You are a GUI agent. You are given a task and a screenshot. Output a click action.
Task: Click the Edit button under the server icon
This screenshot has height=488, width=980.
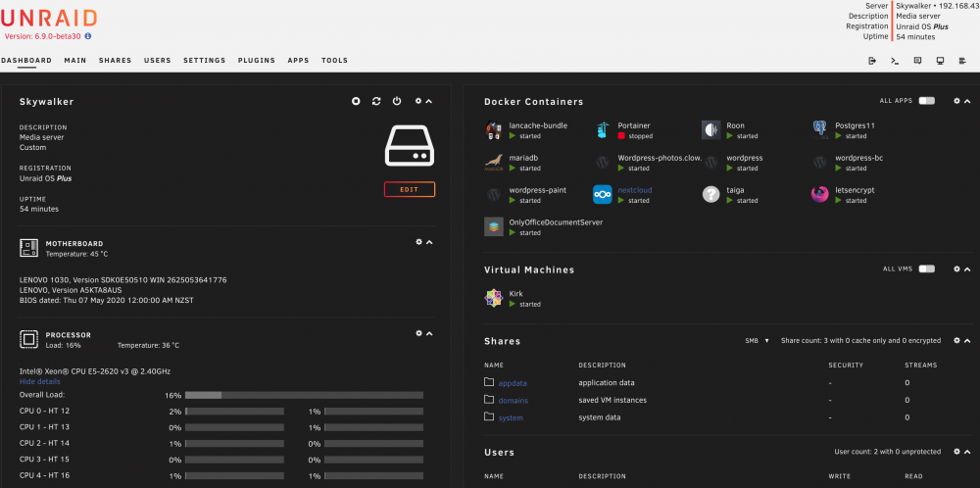point(410,189)
